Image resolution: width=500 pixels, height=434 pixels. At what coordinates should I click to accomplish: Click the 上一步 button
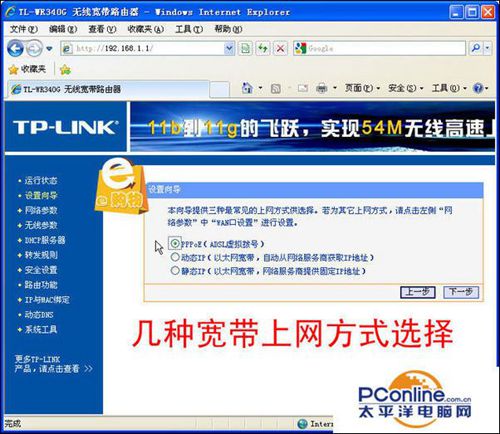click(x=418, y=292)
